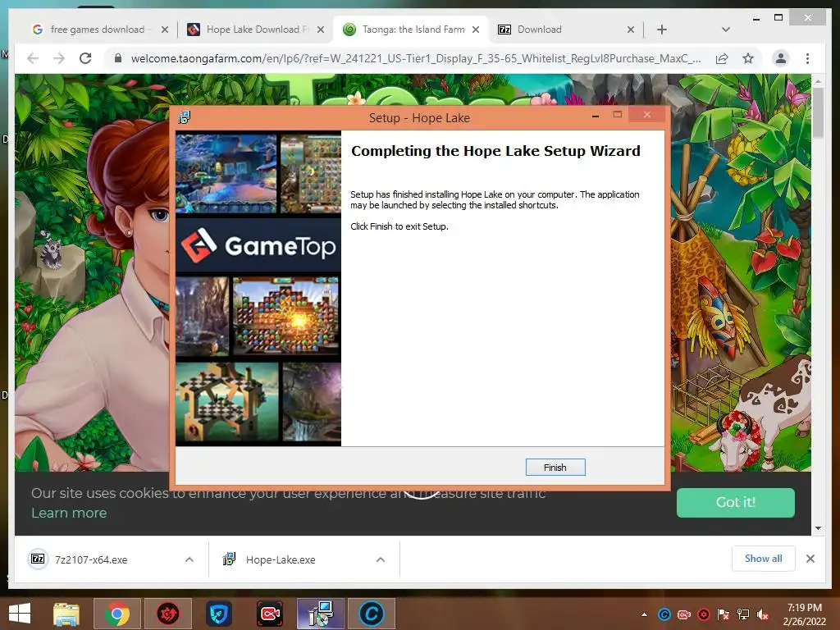Open a new browser tab
The height and width of the screenshot is (630, 840).
662,30
